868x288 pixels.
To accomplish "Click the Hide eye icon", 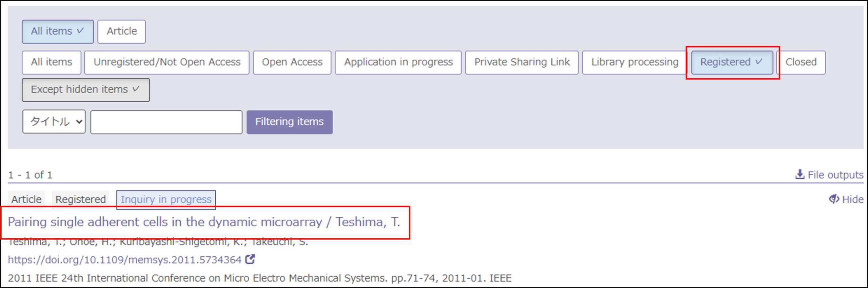I will coord(834,199).
